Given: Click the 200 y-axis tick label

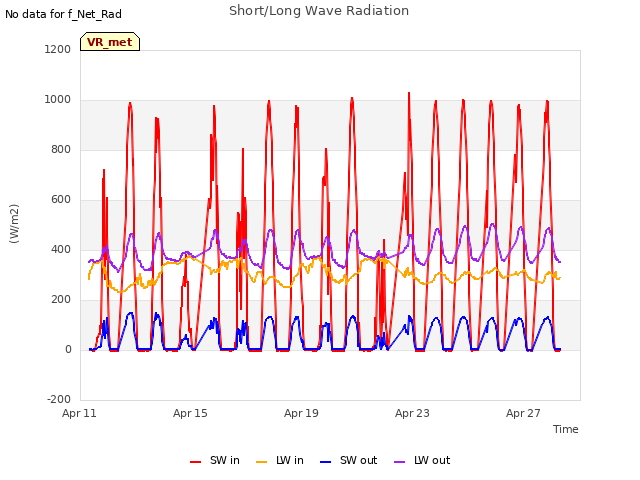Looking at the screenshot, I should pos(61,300).
